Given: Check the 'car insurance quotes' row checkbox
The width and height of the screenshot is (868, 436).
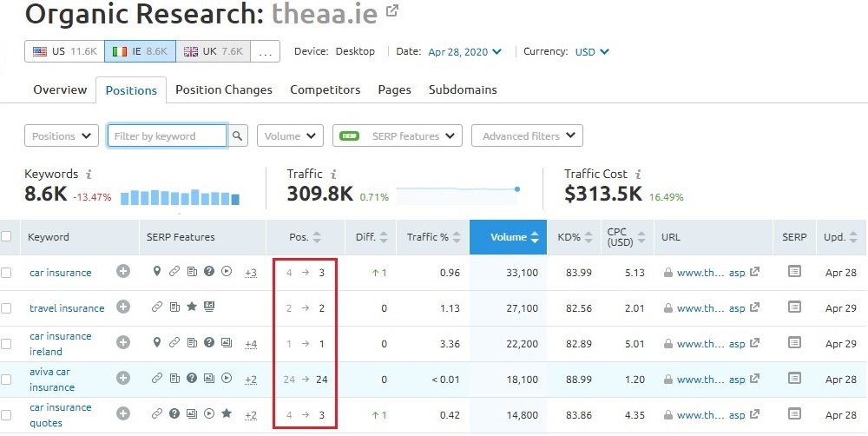Looking at the screenshot, I should click(6, 415).
